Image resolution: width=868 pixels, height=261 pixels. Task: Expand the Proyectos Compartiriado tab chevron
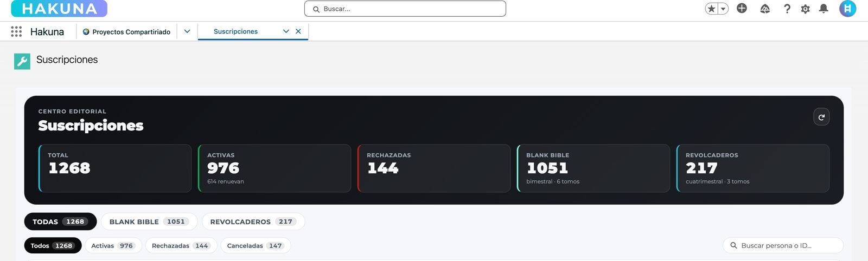click(187, 31)
